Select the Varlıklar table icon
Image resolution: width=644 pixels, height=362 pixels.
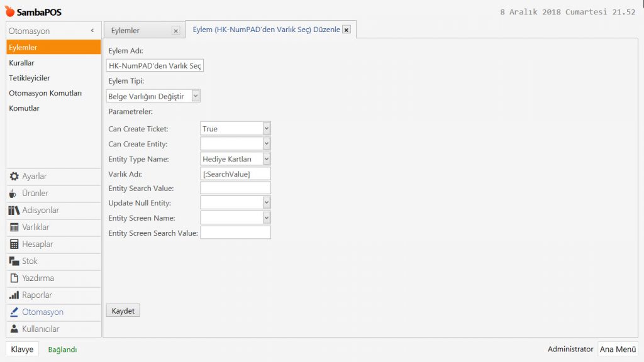coord(14,228)
